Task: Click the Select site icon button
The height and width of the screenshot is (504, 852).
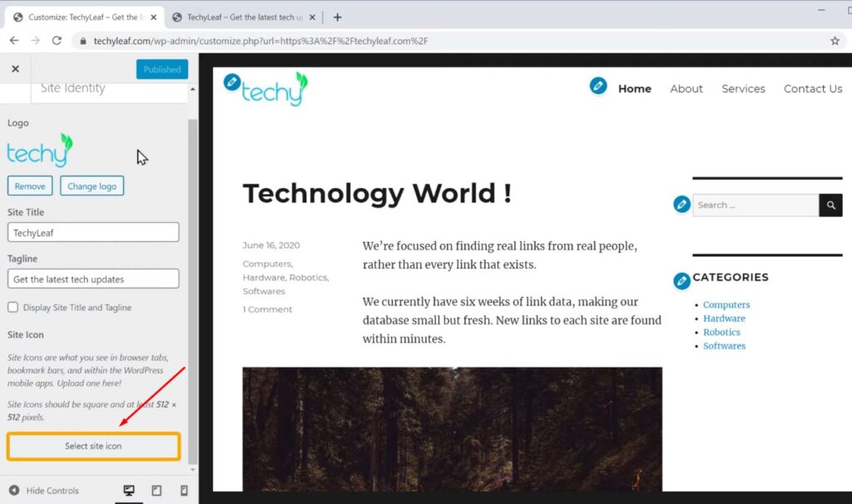Action: pos(93,447)
